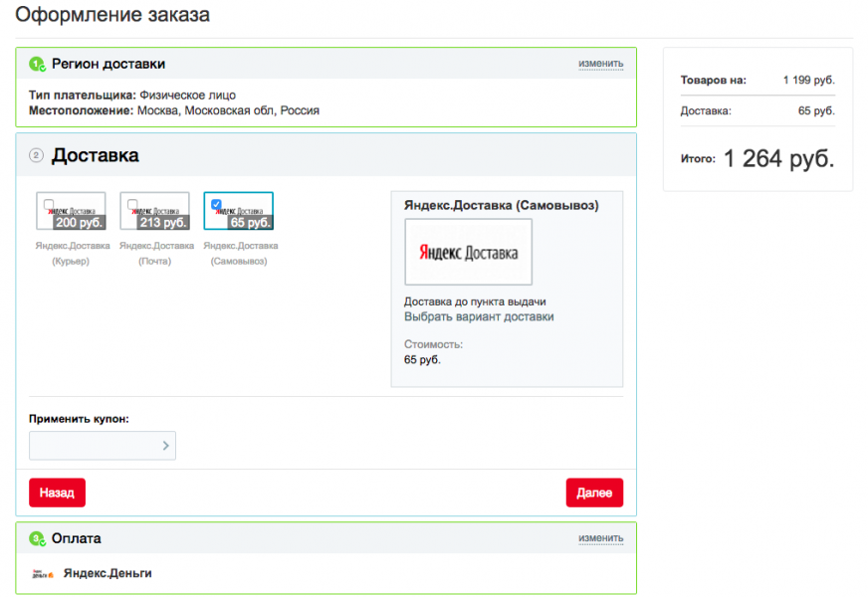868x597 pixels.
Task: Check the Яндекс.Доставка (Почта) checkbox
Action: click(x=132, y=204)
